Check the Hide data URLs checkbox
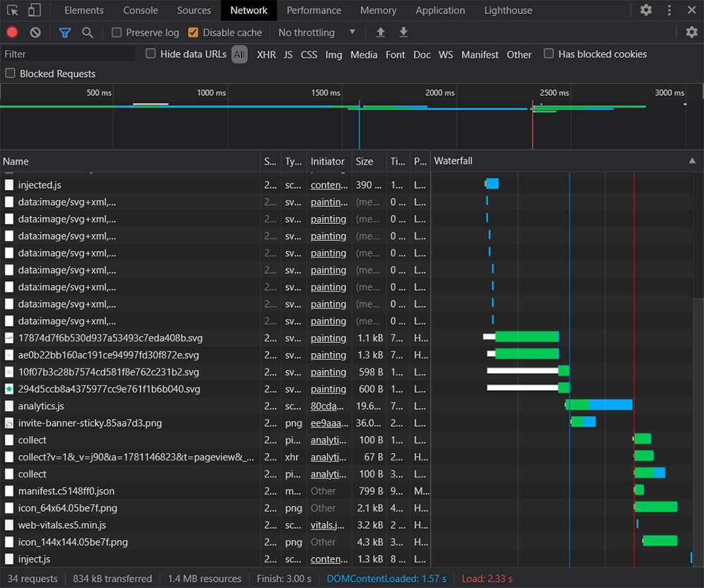The width and height of the screenshot is (704, 588). 151,54
